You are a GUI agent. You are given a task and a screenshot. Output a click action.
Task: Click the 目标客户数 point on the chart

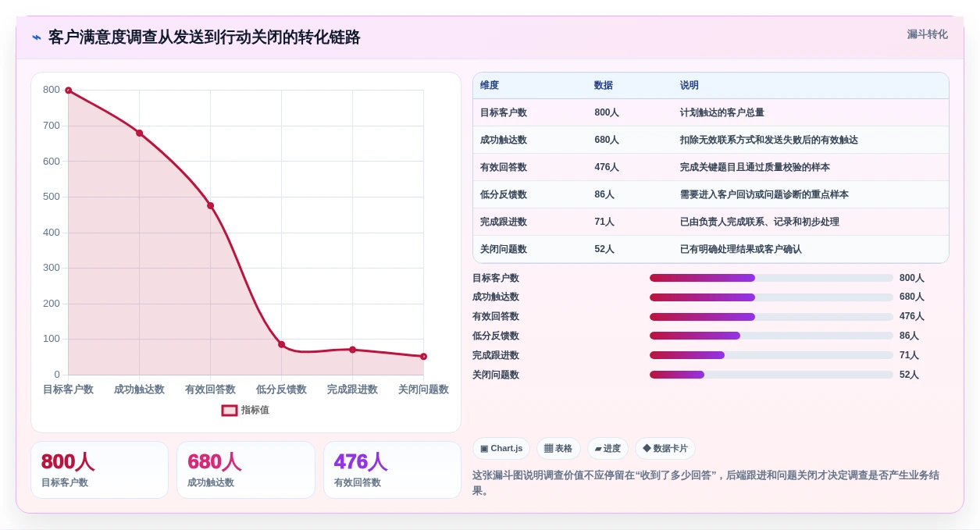68,91
